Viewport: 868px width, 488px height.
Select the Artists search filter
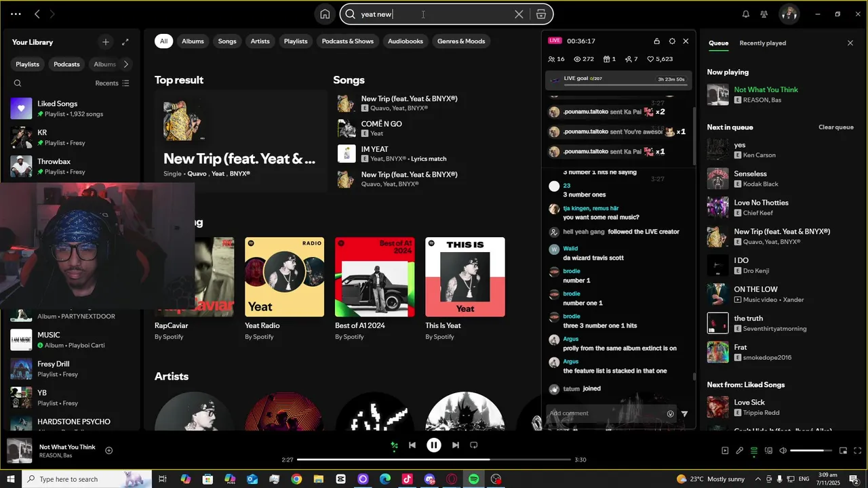tap(260, 41)
